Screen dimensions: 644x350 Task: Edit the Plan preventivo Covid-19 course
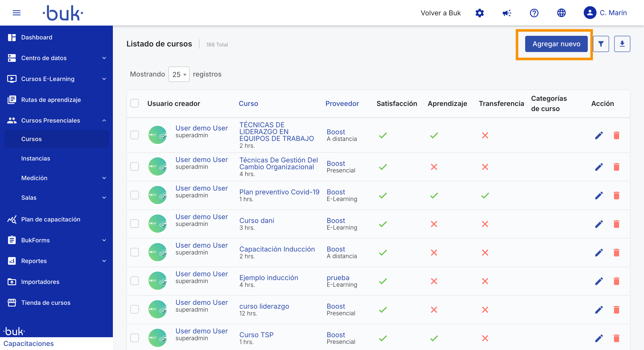coord(599,195)
